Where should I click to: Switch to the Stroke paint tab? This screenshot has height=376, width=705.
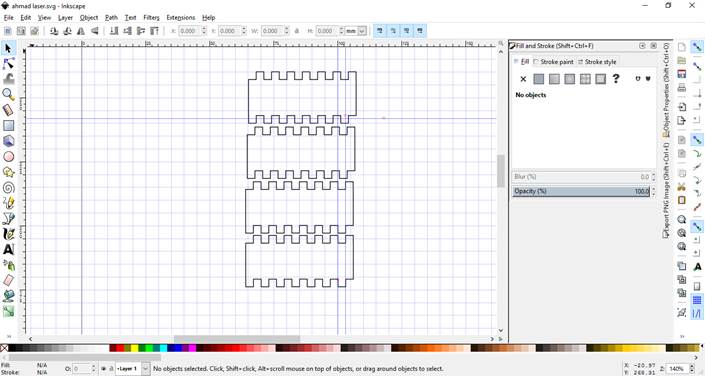(553, 62)
